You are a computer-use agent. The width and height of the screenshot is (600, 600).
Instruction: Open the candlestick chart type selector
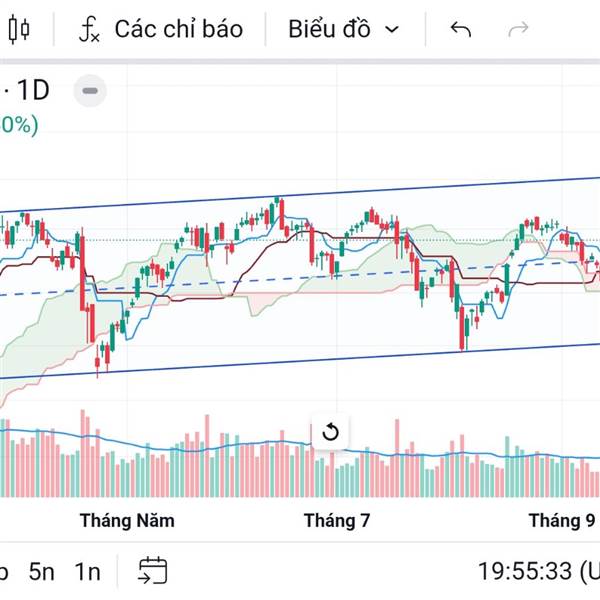[x=19, y=29]
